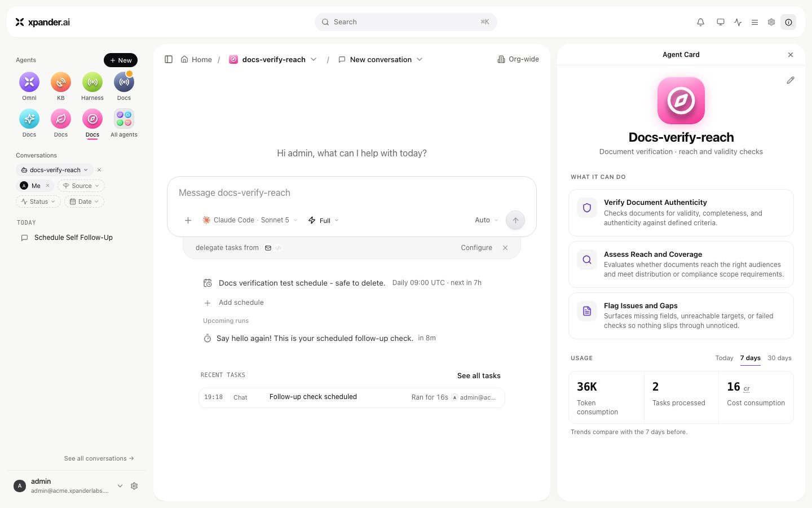This screenshot has height=508, width=812.
Task: Open the Flag Issues and Gaps card
Action: (681, 316)
